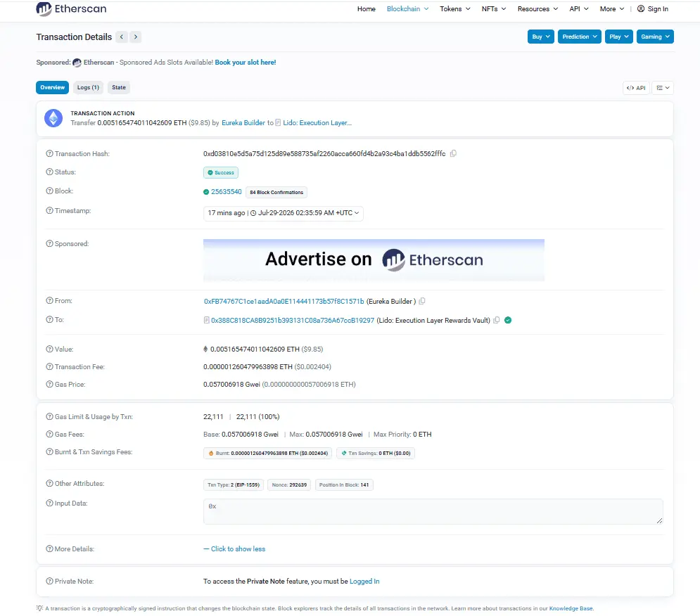Open Lido: Execution Layer link in Transaction Action
This screenshot has width=700, height=616.
coord(317,123)
